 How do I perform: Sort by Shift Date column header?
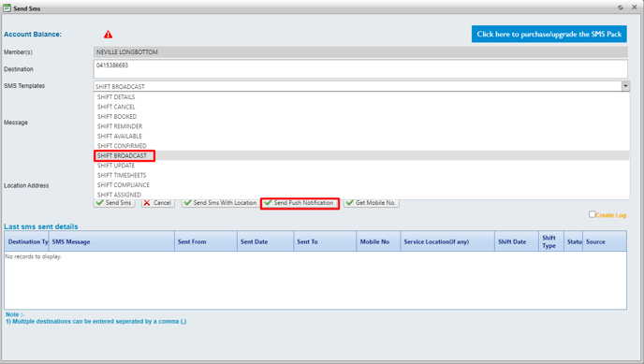pos(517,241)
